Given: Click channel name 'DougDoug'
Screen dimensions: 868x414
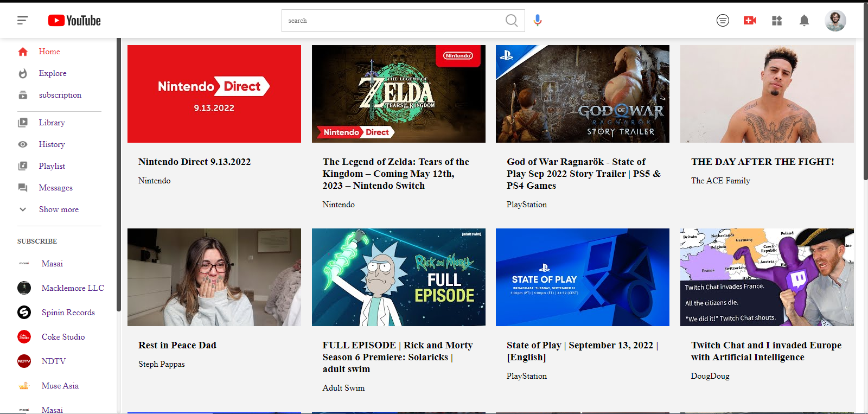Looking at the screenshot, I should 710,376.
